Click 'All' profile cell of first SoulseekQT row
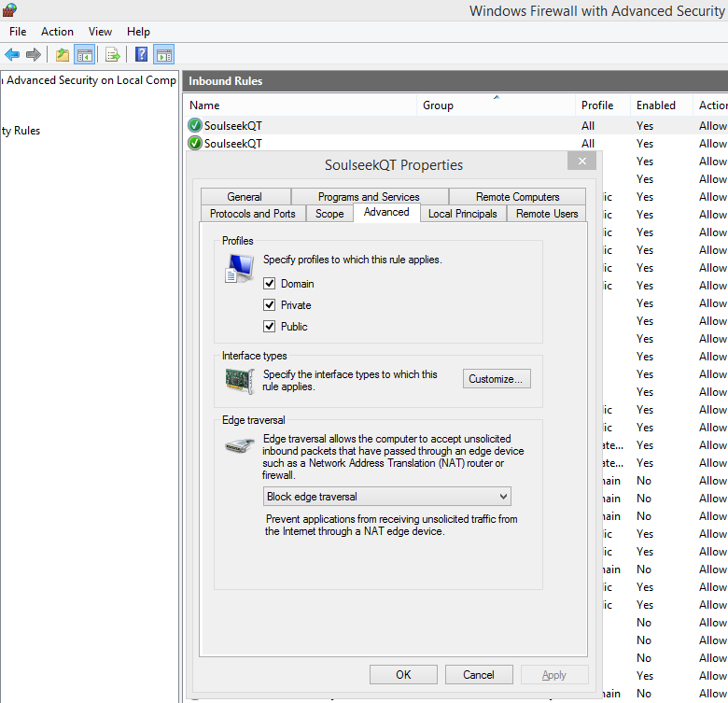The image size is (728, 703). [x=588, y=126]
